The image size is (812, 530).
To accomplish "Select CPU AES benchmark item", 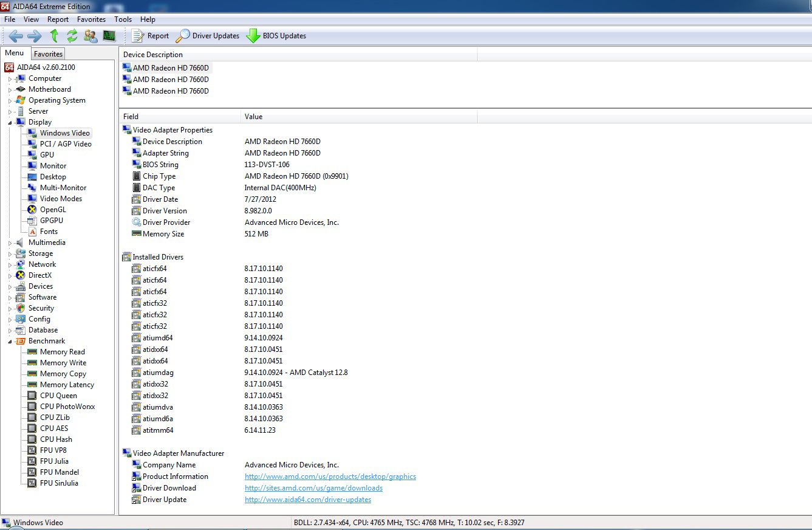I will (x=54, y=428).
